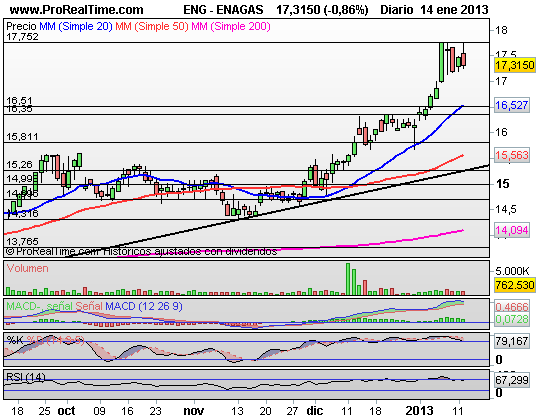Click the tallest green volume bar
Screen dimensions: 540x420
(x=348, y=279)
